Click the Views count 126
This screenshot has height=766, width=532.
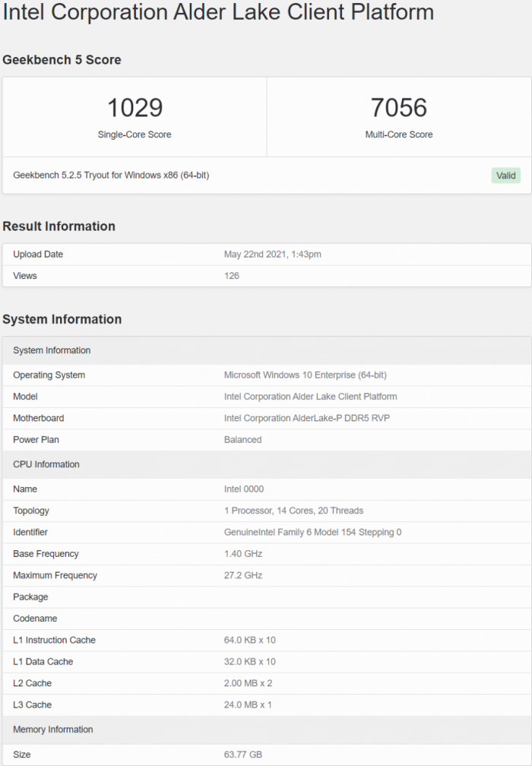coord(232,276)
